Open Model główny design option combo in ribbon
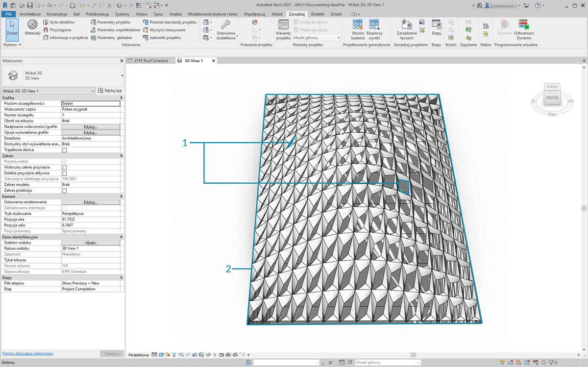Screen dimensions: 588x367 (x=317, y=38)
